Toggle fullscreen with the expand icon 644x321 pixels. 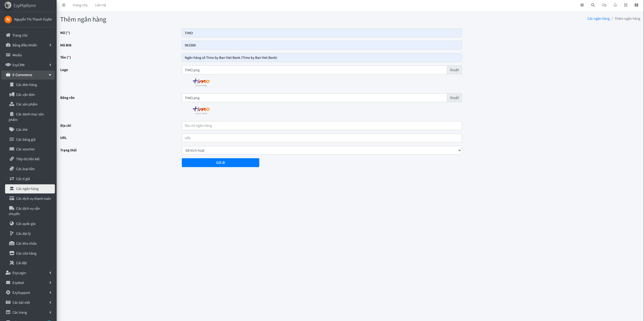point(626,5)
